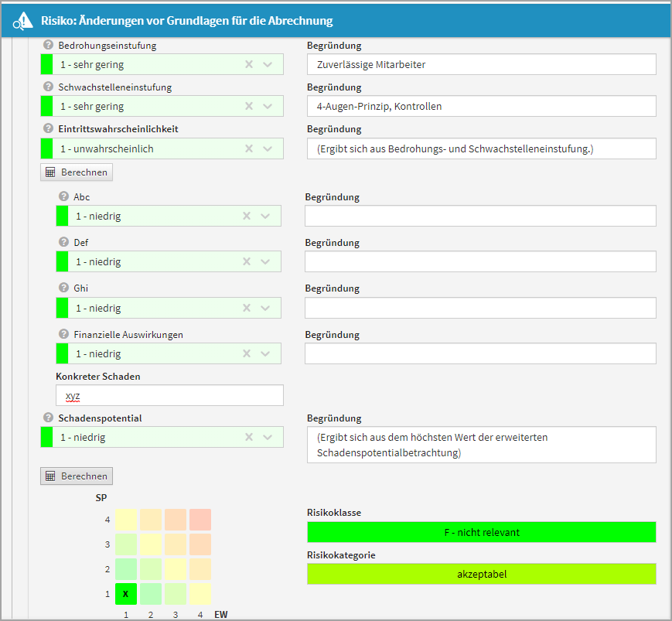Click the help icon beside Abc

(63, 197)
